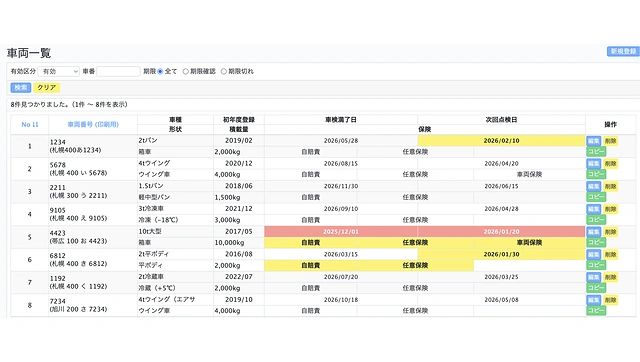Click yellow 任意保険 cell for vehicle 4423
Image resolution: width=640 pixels, height=362 pixels.
point(415,242)
